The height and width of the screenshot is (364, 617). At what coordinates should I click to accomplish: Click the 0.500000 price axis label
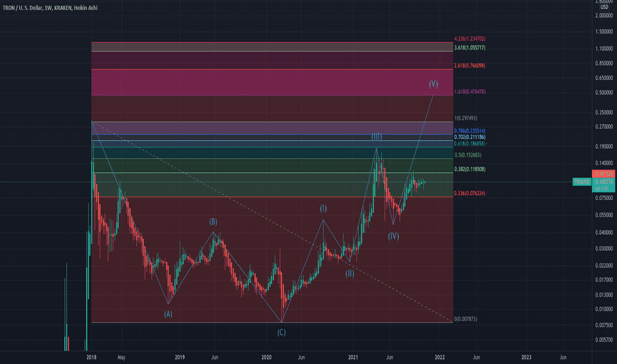[x=604, y=93]
